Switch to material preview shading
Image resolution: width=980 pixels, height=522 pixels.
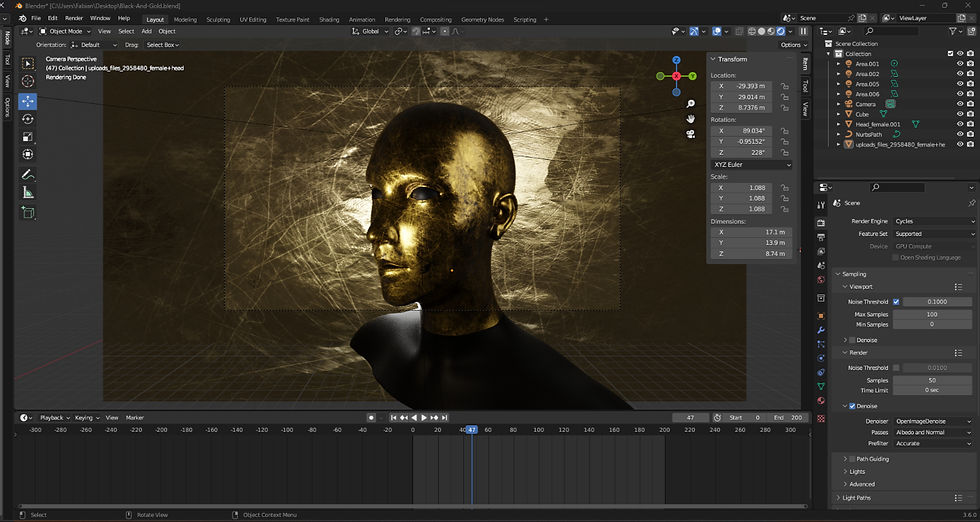(771, 31)
